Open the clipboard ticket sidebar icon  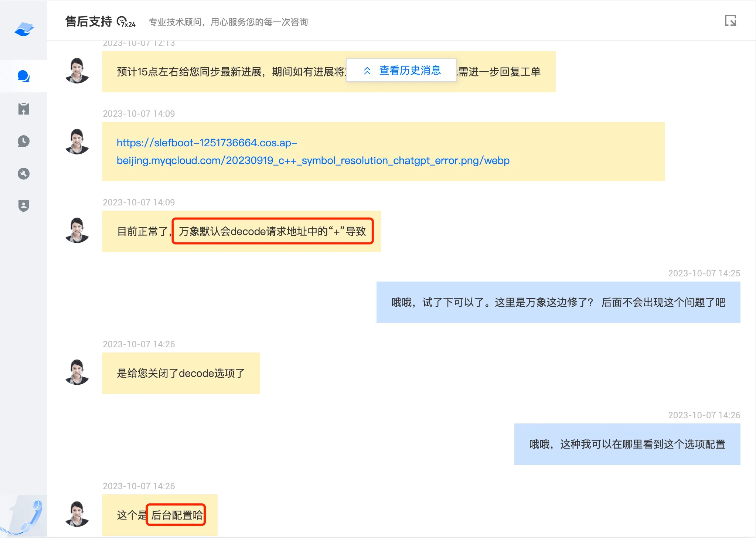point(24,109)
